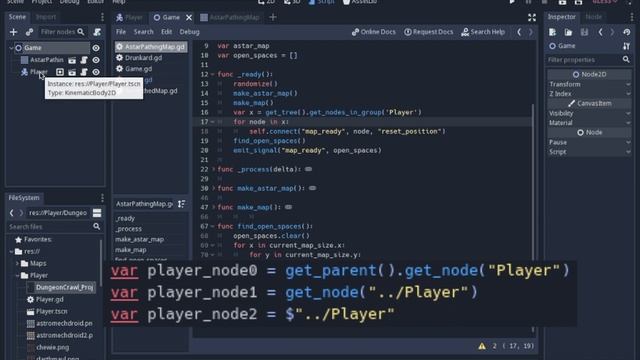640x360 pixels.
Task: Toggle AstarPathin node visibility eye
Action: click(96, 60)
